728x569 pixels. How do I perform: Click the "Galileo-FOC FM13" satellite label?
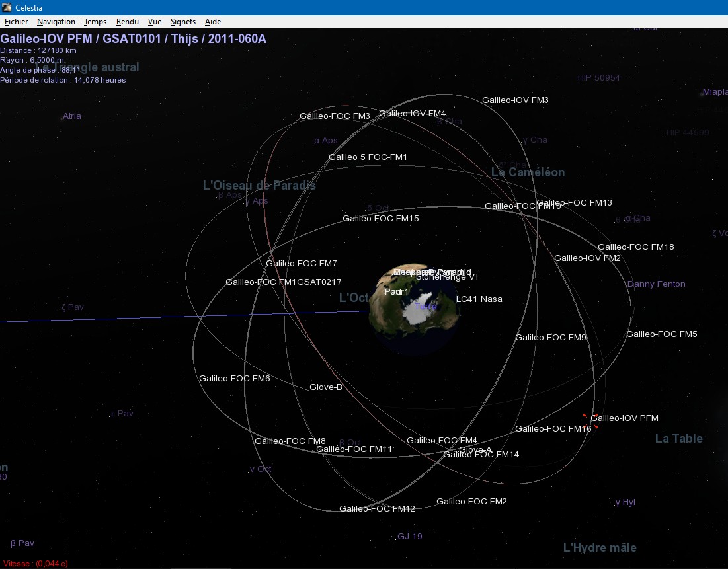click(x=575, y=202)
